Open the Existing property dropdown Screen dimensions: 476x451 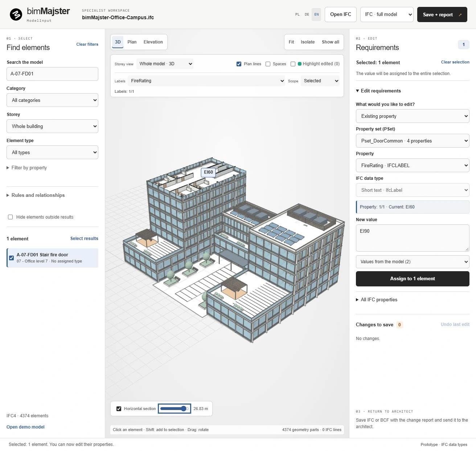tap(413, 116)
